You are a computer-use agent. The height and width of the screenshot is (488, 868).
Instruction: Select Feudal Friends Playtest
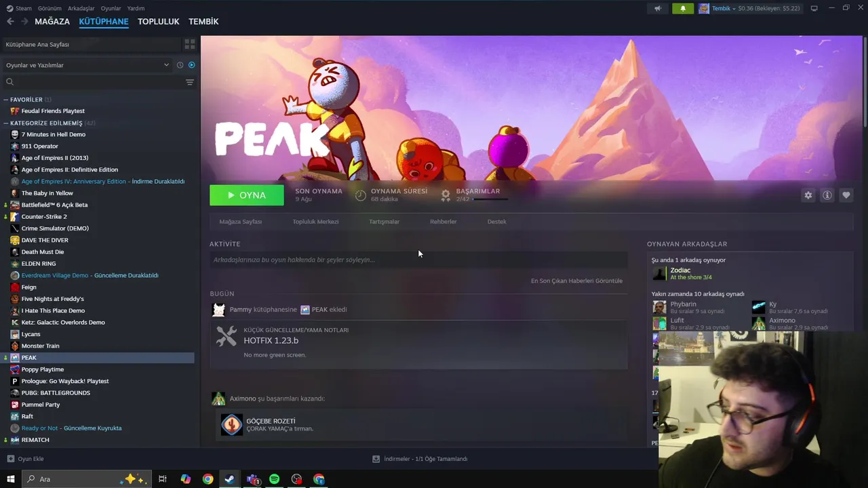53,111
